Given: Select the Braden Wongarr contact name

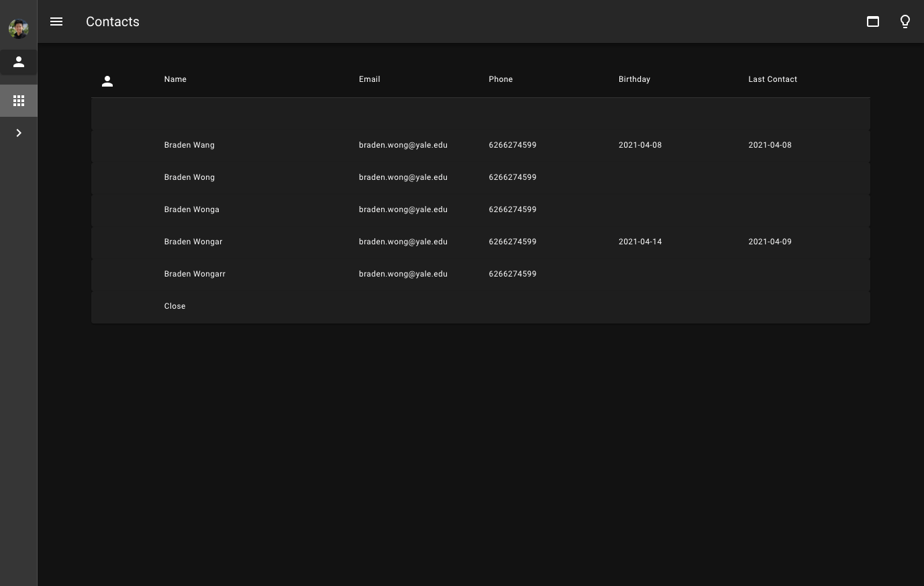Looking at the screenshot, I should coord(195,274).
